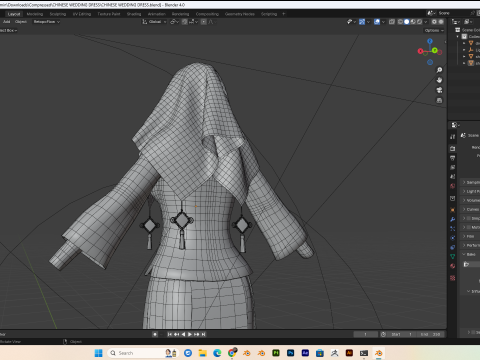Open the Object properties tab

pyautogui.click(x=452, y=210)
